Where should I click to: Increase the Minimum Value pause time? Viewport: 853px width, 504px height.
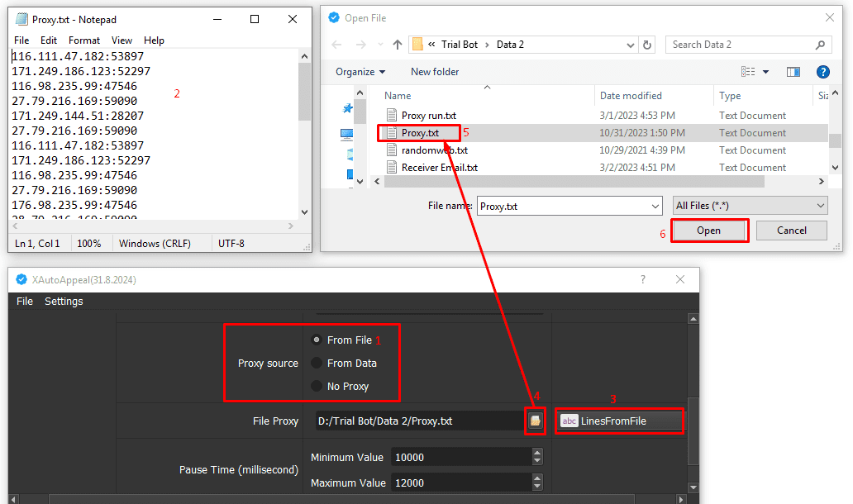click(537, 453)
